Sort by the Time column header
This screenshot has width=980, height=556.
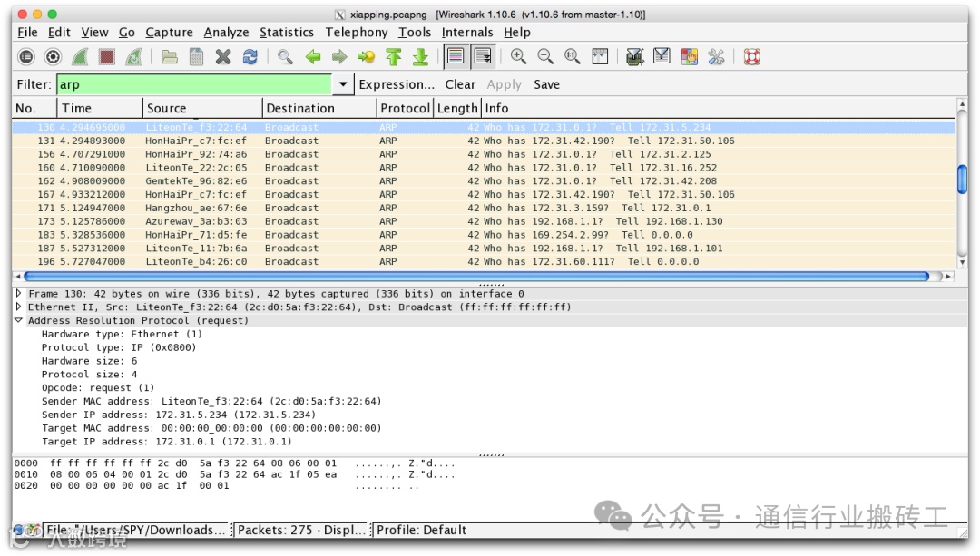pos(100,108)
